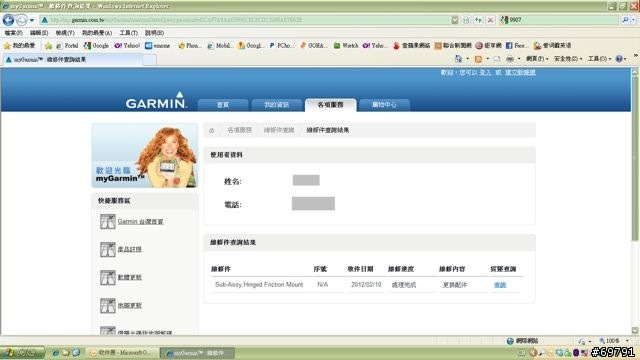Click the 查詢 link in the repair row
The height and width of the screenshot is (360, 640).
pyautogui.click(x=500, y=285)
